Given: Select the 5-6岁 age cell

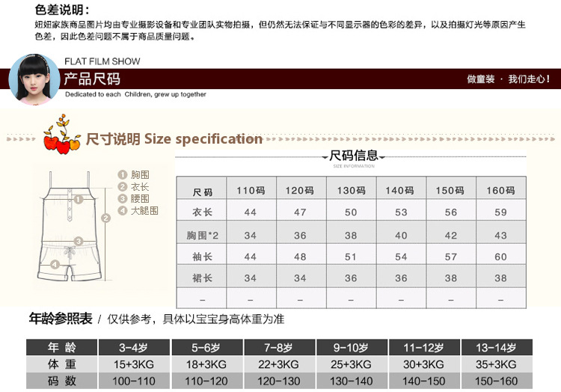Looking at the screenshot, I should tap(206, 347).
